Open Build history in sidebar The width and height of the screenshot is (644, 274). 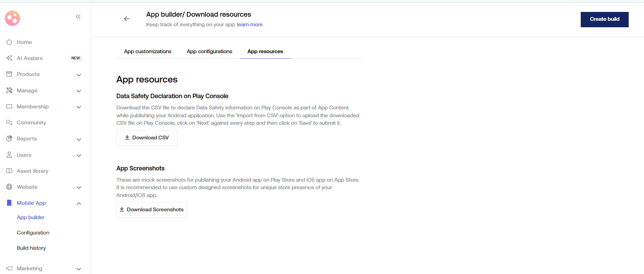pyautogui.click(x=31, y=248)
